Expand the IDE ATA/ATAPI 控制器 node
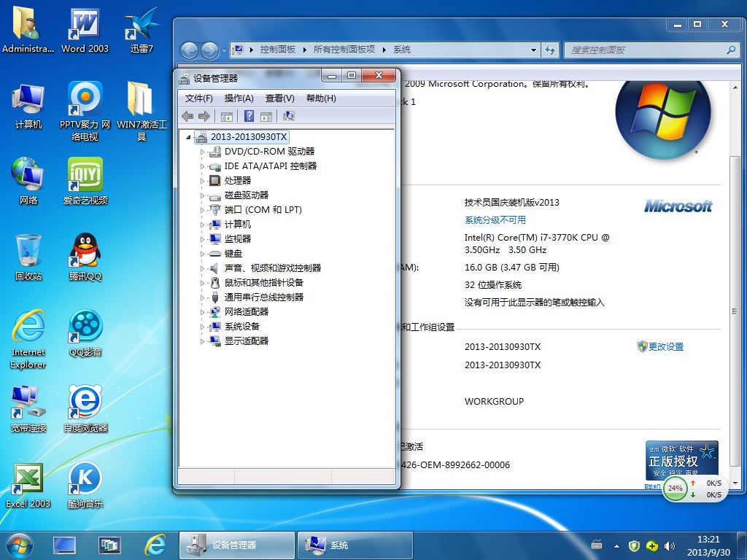Screen dimensions: 747x560 click(202, 167)
